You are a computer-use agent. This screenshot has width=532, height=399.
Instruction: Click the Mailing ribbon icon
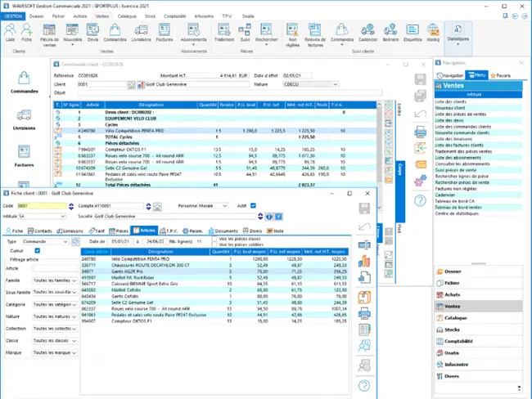(433, 33)
